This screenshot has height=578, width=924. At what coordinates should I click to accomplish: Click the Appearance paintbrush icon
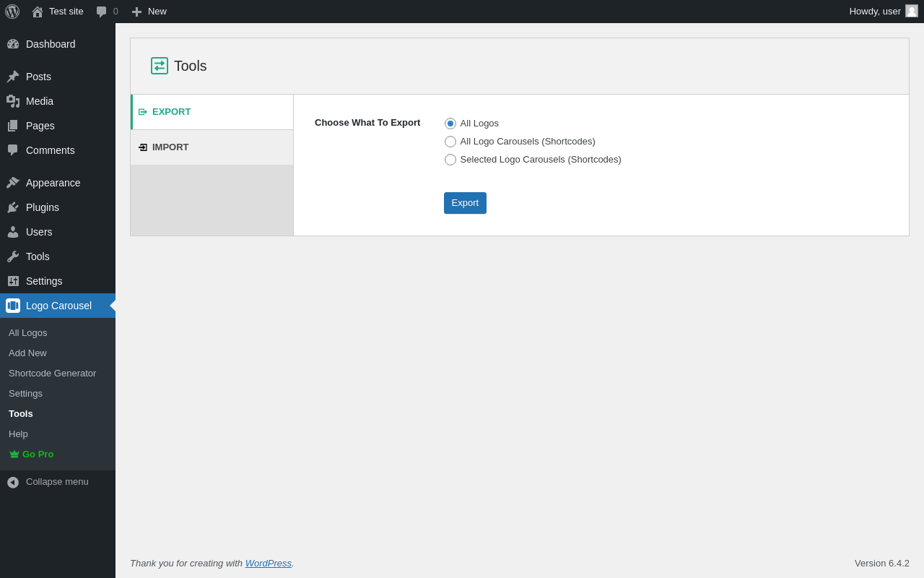click(13, 183)
